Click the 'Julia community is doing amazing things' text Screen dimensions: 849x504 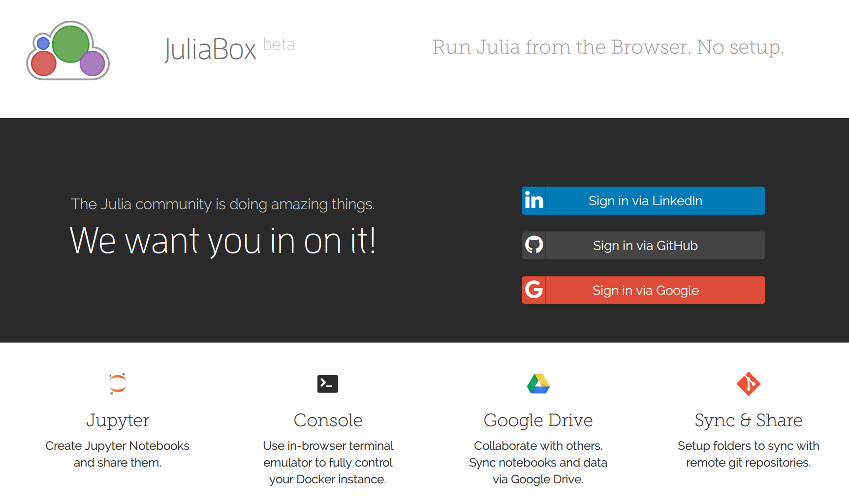(223, 204)
